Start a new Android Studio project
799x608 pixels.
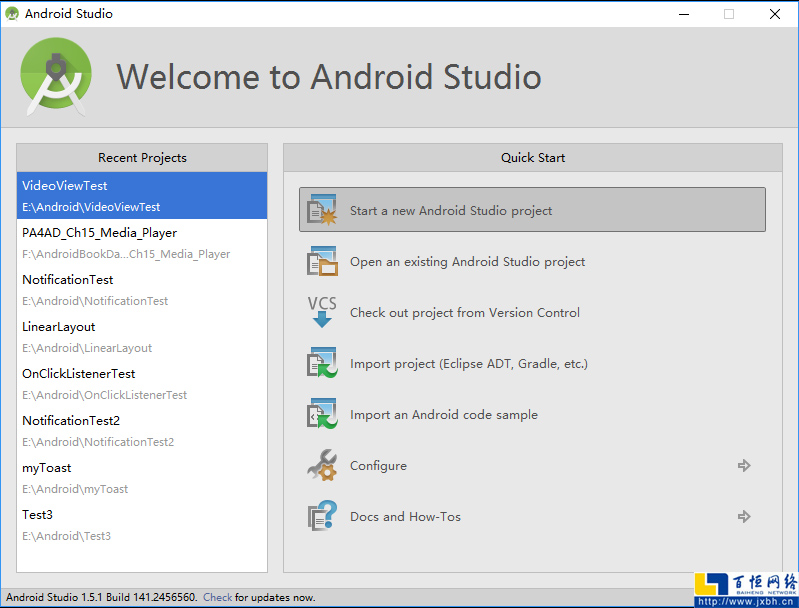coord(451,211)
